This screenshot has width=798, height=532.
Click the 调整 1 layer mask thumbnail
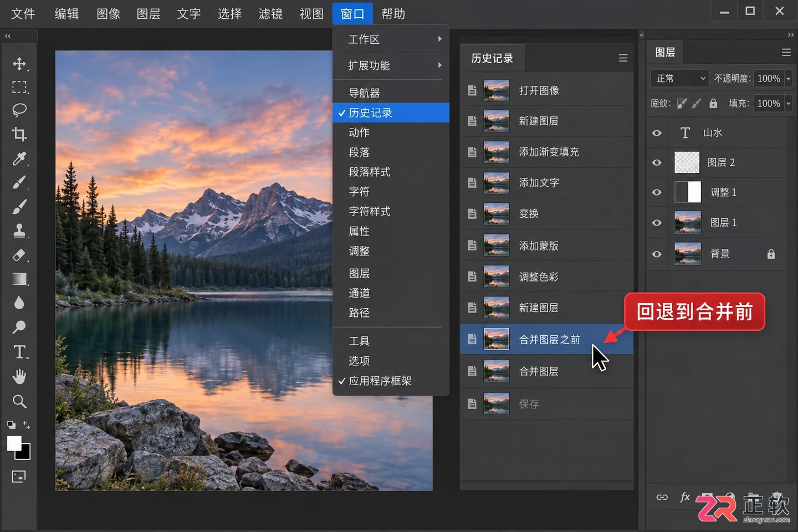coord(688,192)
